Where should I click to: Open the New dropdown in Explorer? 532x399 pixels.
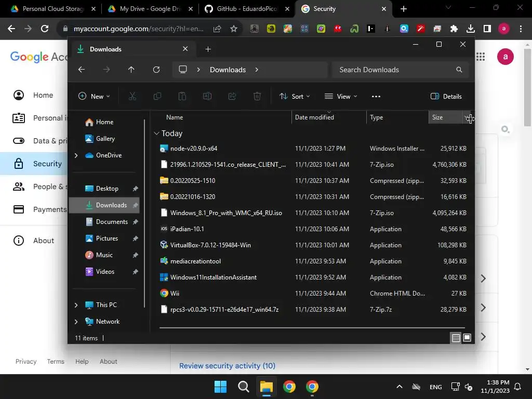pyautogui.click(x=94, y=96)
